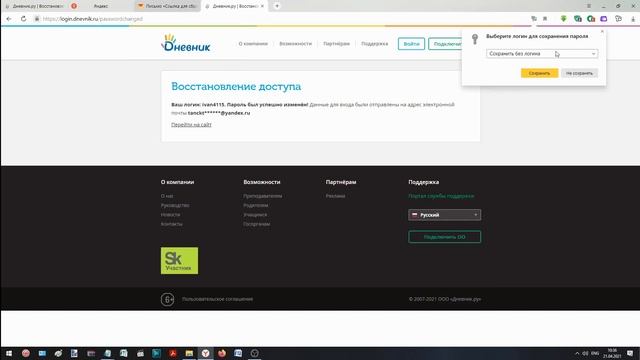Open 'Партнёрам' in the top navigation
Screen dimensions: 640x360
tap(336, 44)
